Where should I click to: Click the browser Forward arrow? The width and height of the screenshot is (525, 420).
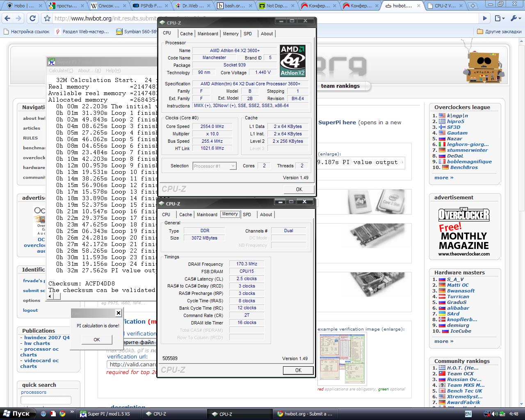18,18
